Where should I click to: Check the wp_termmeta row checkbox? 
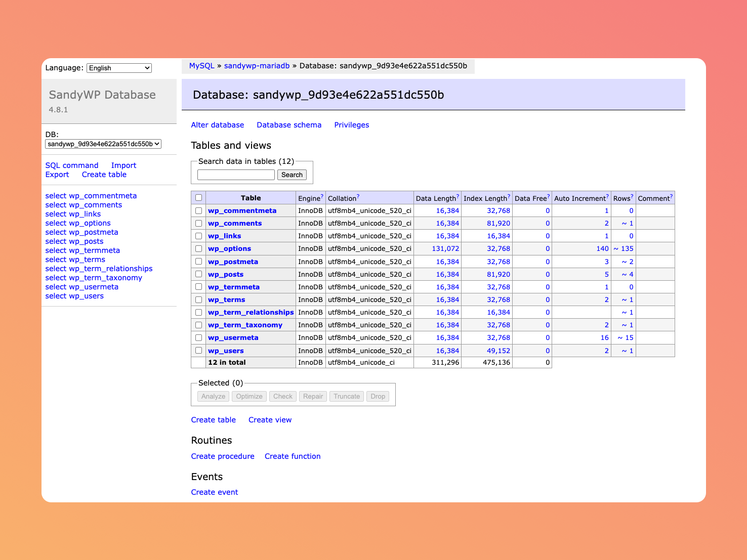tap(198, 287)
